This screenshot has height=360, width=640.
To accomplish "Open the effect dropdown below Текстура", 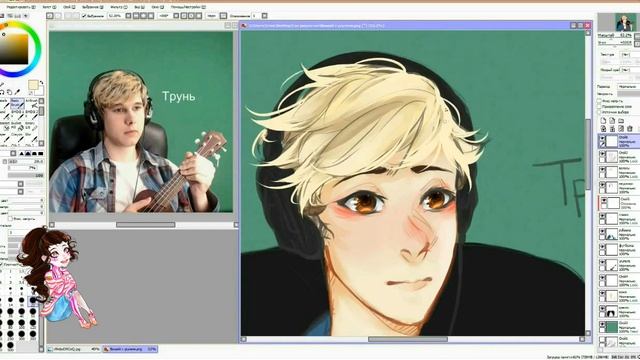I will pyautogui.click(x=630, y=70).
